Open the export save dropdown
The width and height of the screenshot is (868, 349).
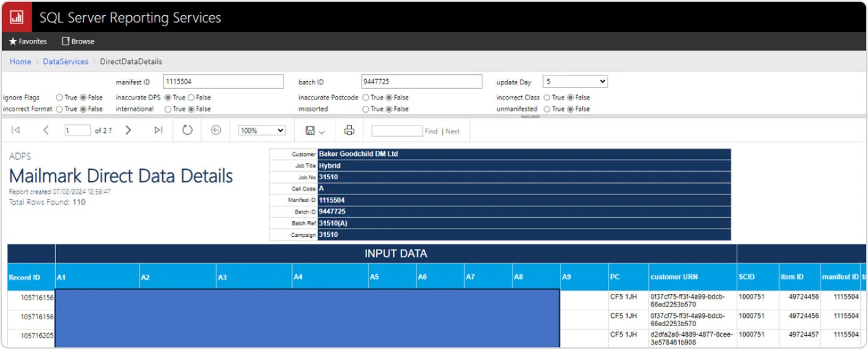click(x=315, y=130)
